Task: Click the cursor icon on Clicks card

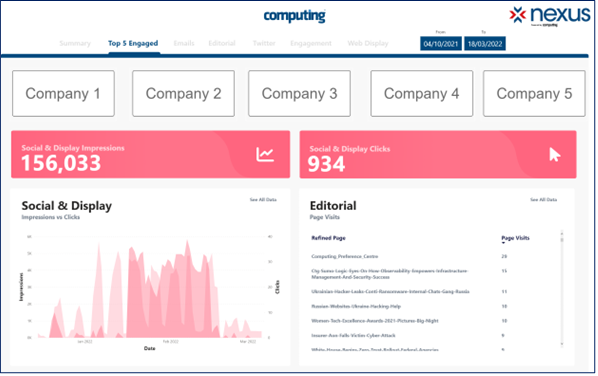Action: [555, 155]
